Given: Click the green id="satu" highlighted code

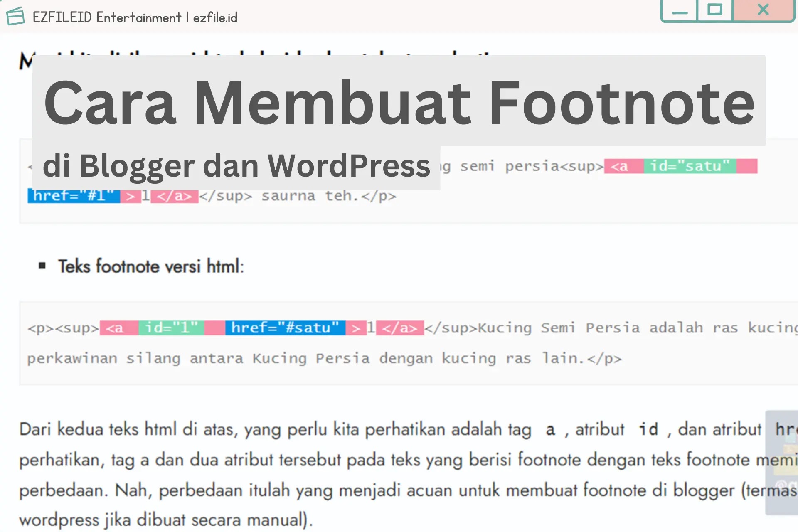Looking at the screenshot, I should coord(690,166).
